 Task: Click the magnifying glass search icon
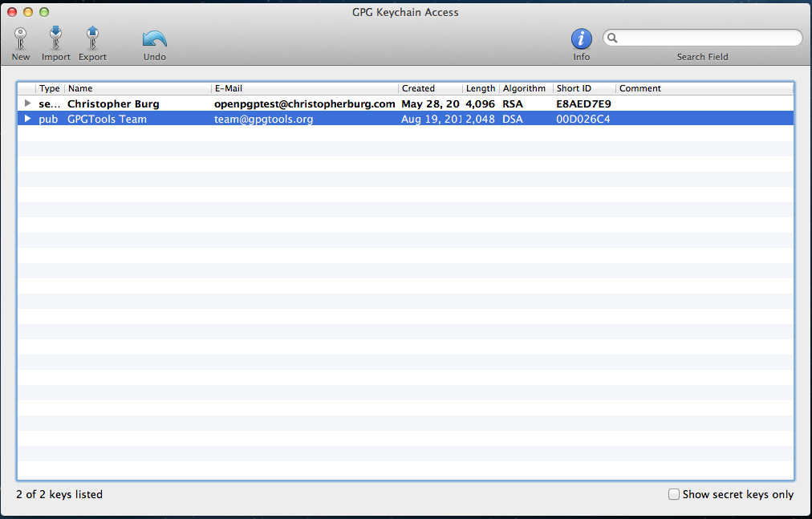(612, 38)
